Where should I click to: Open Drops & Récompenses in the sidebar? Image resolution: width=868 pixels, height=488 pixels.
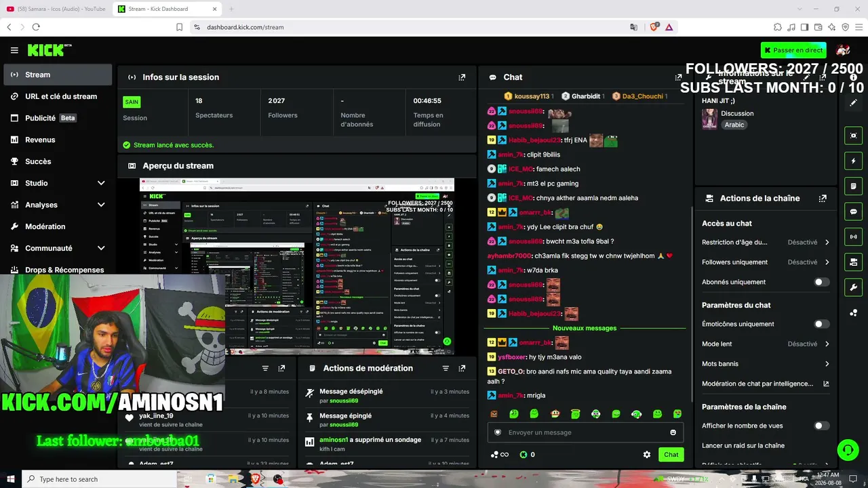[x=58, y=270]
